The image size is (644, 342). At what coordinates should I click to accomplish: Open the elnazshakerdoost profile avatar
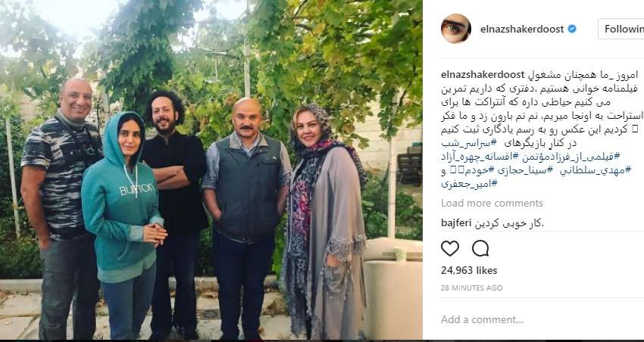coord(455,29)
